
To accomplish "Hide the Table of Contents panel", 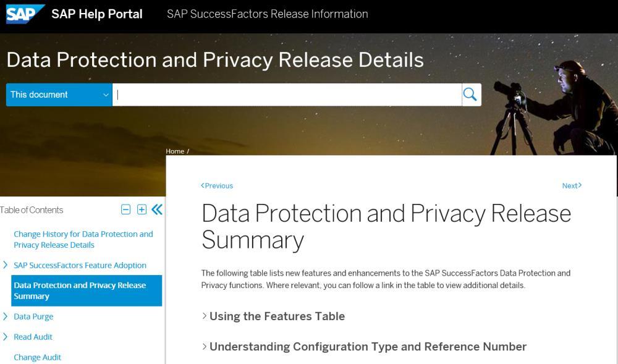I will point(157,210).
